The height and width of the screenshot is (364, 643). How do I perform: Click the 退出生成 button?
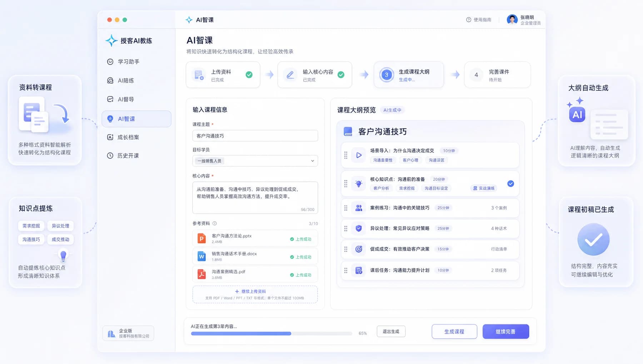tap(391, 332)
